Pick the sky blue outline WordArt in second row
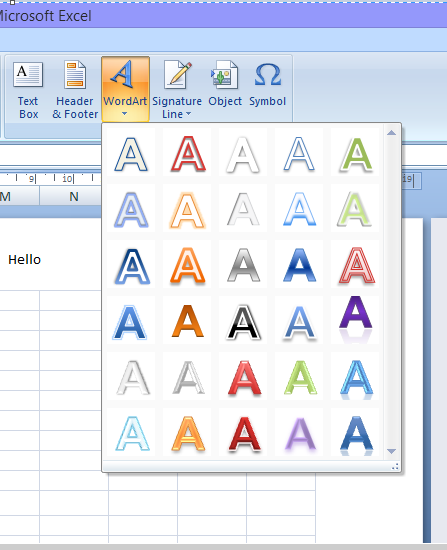This screenshot has width=447, height=550. (x=299, y=209)
